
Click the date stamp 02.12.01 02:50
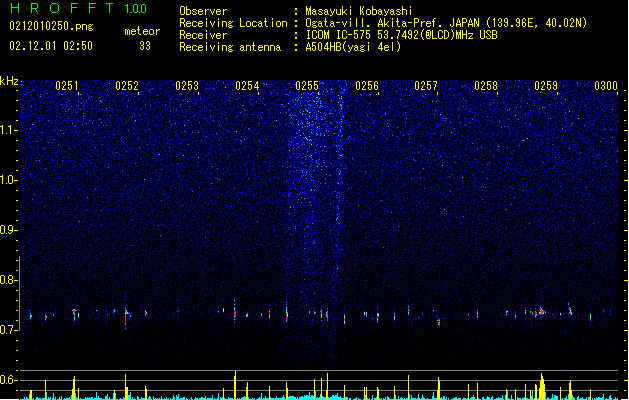[51, 46]
